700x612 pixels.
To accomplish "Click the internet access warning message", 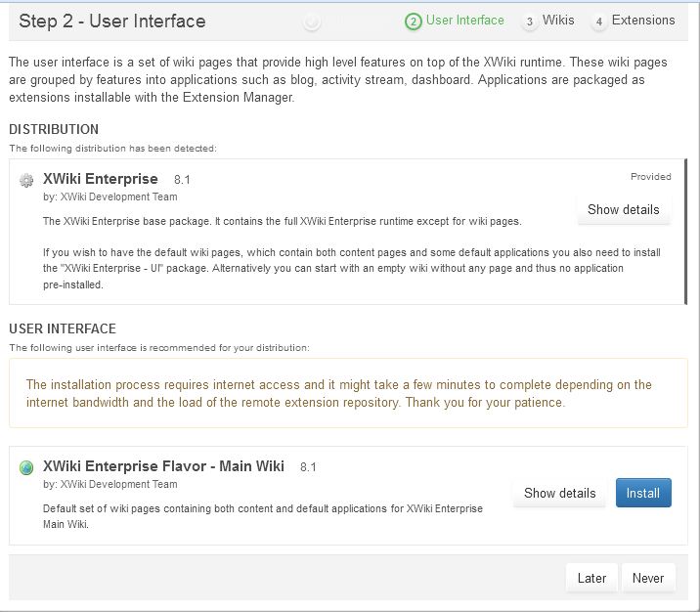I will pos(348,393).
